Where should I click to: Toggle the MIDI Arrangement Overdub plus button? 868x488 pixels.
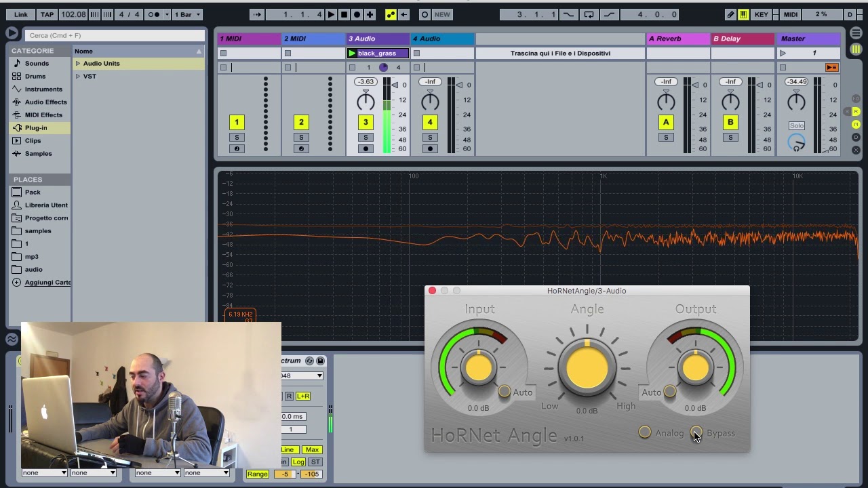click(370, 14)
